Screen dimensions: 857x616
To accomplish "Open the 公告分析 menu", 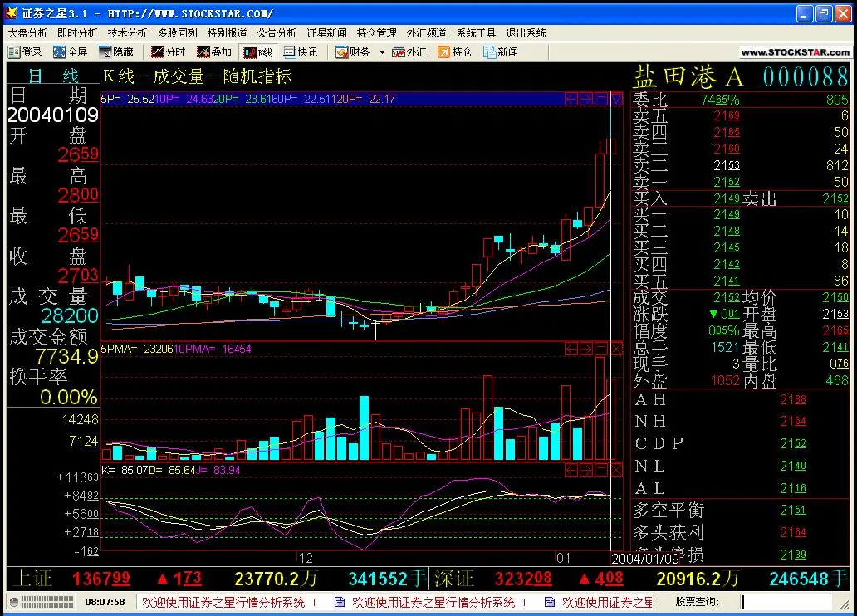I will click(277, 33).
